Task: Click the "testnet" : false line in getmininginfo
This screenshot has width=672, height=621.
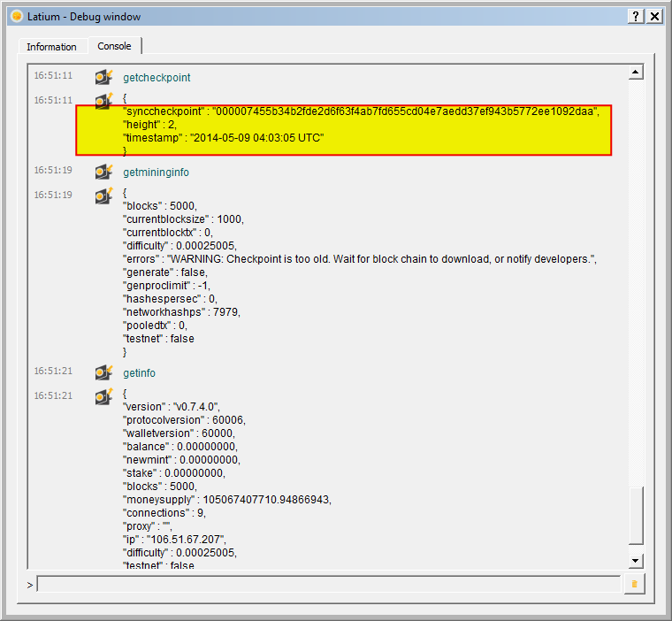Action: pyautogui.click(x=158, y=339)
